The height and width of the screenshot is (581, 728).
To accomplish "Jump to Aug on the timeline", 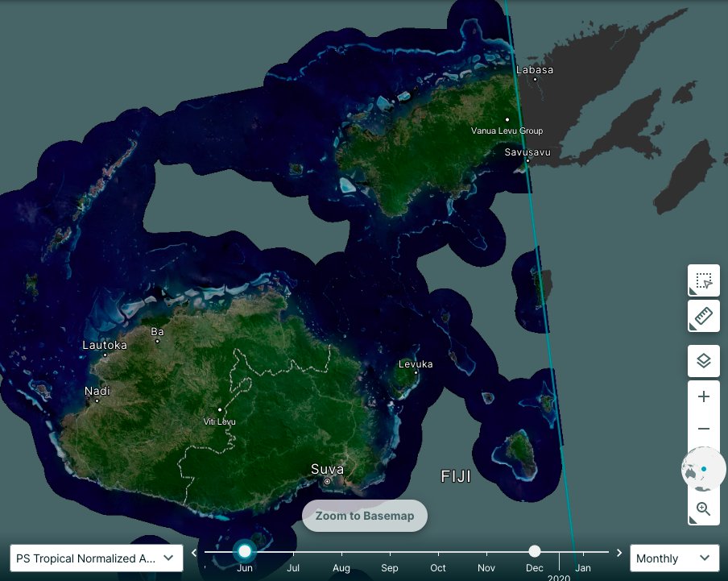I will (x=341, y=567).
